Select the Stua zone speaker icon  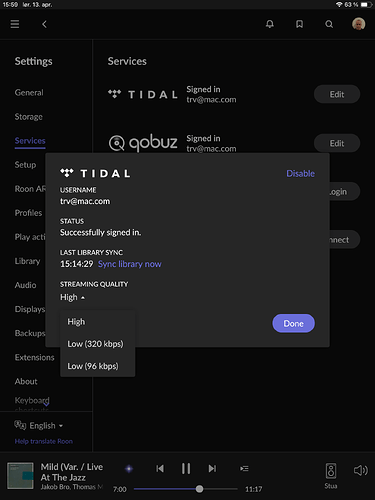pyautogui.click(x=331, y=471)
